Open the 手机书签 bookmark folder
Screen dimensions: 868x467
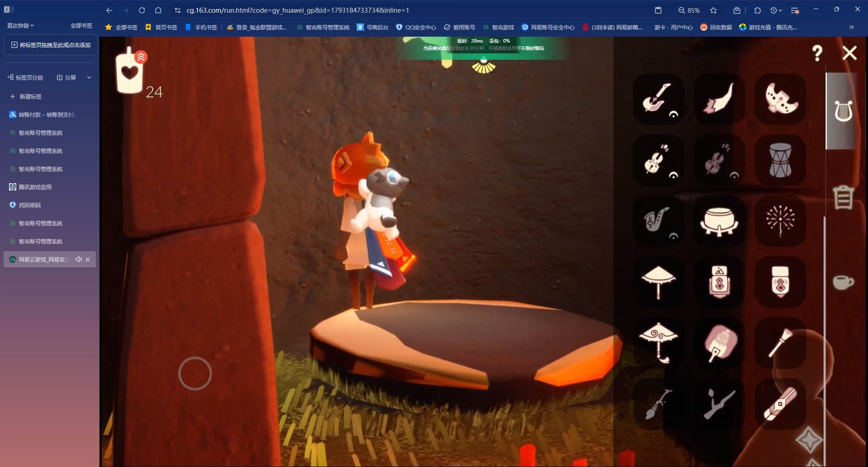pyautogui.click(x=201, y=27)
